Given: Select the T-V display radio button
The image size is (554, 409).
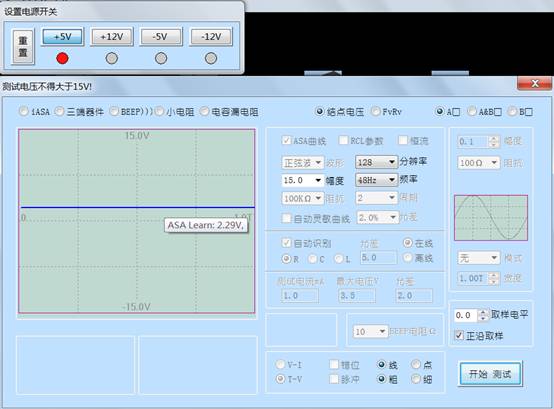Looking at the screenshot, I should pos(280,379).
